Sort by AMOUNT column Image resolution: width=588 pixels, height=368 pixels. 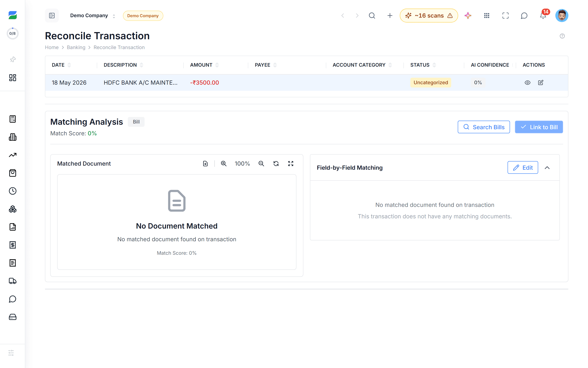[x=204, y=65]
